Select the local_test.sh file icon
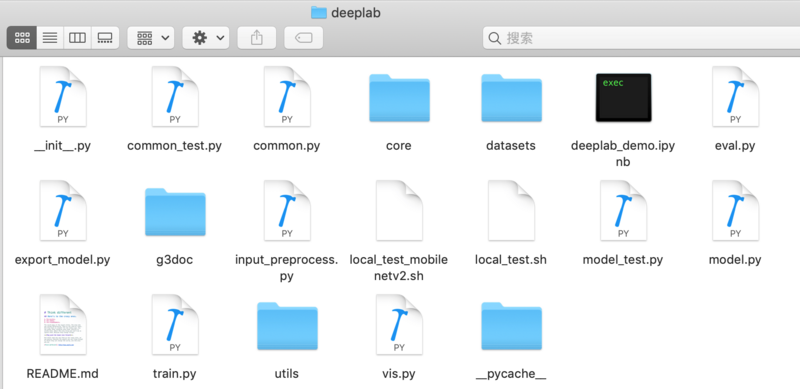Viewport: 800px width, 389px height. point(511,211)
